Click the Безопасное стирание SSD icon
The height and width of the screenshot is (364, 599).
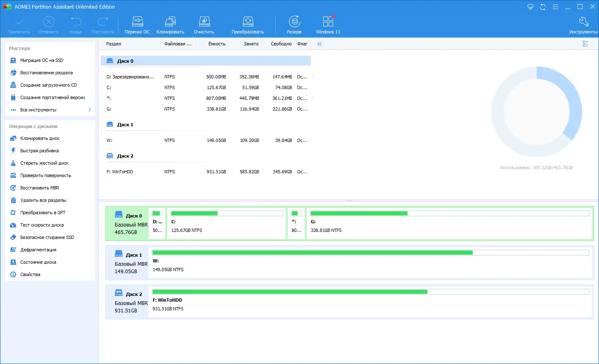13,237
